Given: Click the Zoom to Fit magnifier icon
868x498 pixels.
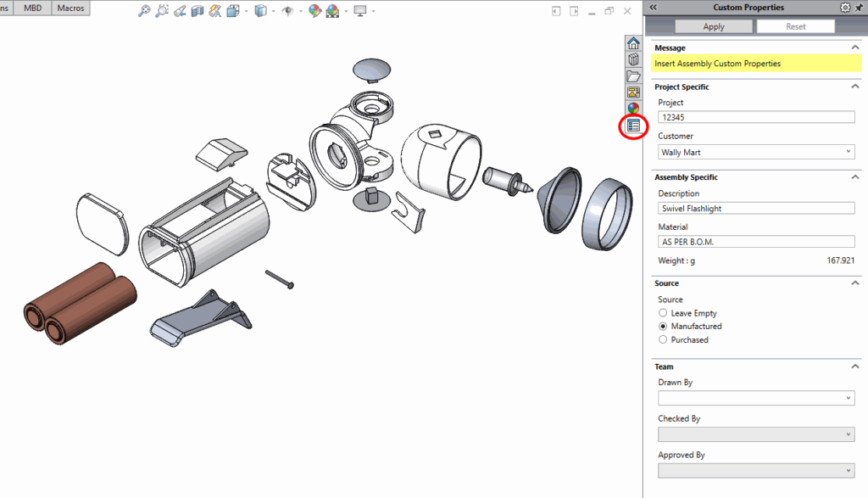Looking at the screenshot, I should point(144,11).
